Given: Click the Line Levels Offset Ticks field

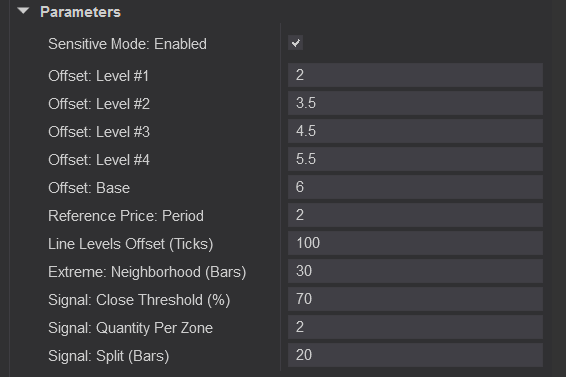Looking at the screenshot, I should [415, 243].
